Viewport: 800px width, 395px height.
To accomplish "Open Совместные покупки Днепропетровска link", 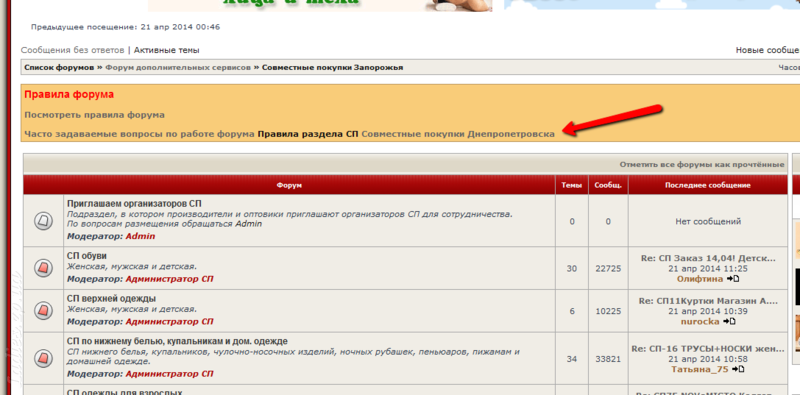I will coord(458,134).
